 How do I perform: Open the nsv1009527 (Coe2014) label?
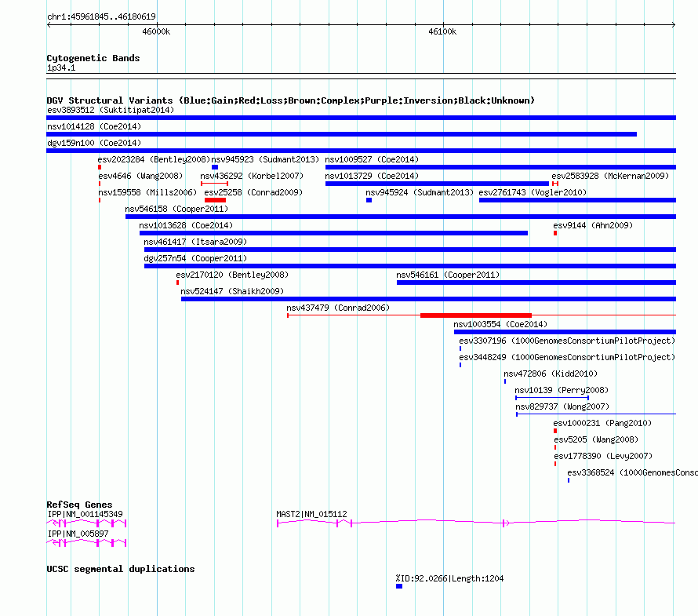(x=372, y=159)
